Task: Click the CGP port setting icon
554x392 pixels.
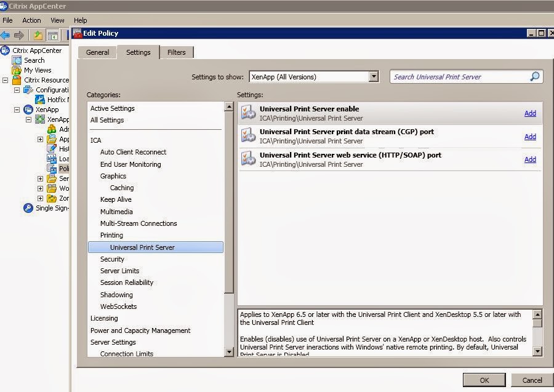Action: click(249, 136)
